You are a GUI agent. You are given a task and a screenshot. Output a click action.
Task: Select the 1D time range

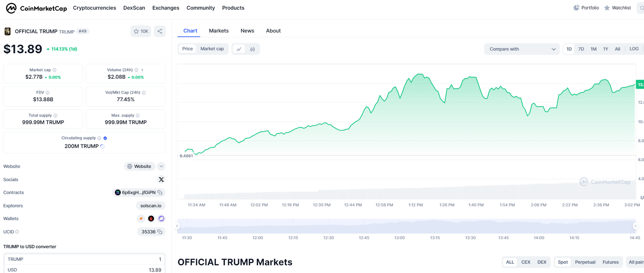569,49
